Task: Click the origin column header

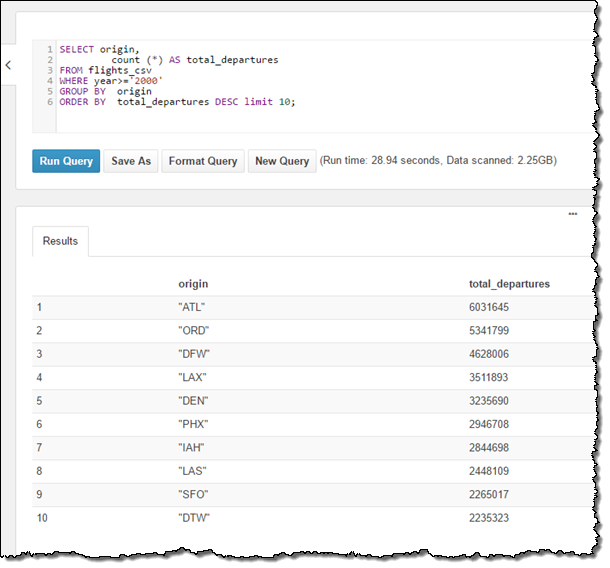Action: coord(193,284)
